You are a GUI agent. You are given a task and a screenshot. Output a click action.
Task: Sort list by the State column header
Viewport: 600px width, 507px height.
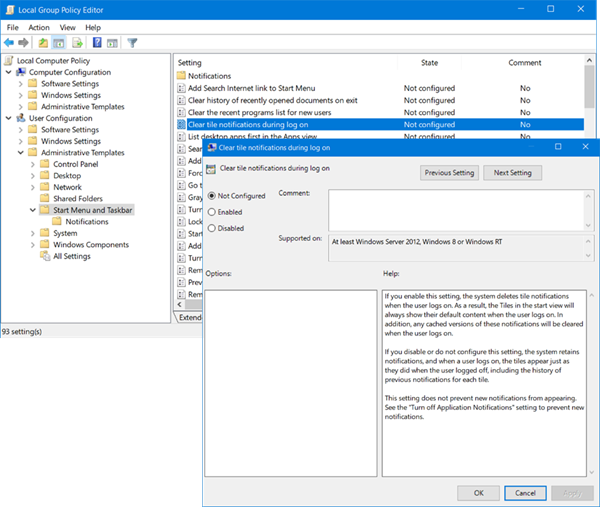click(x=430, y=62)
